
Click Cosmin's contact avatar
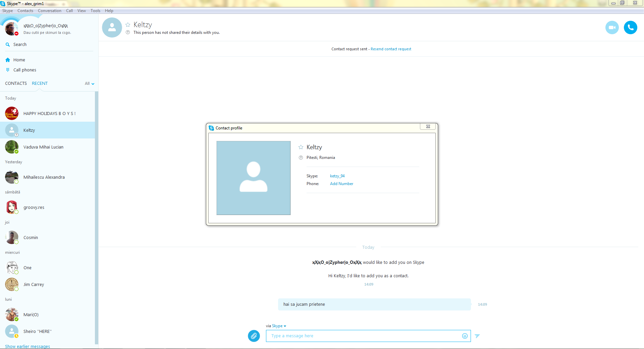(x=12, y=237)
